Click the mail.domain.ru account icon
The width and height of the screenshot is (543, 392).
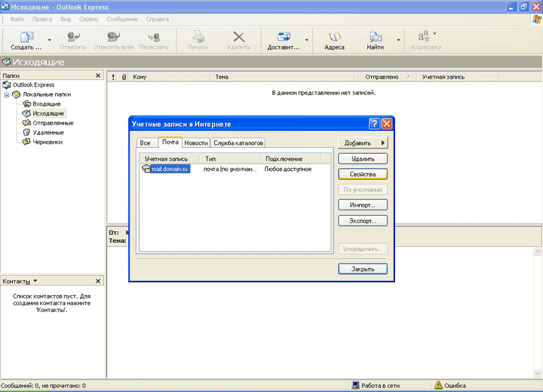click(146, 168)
